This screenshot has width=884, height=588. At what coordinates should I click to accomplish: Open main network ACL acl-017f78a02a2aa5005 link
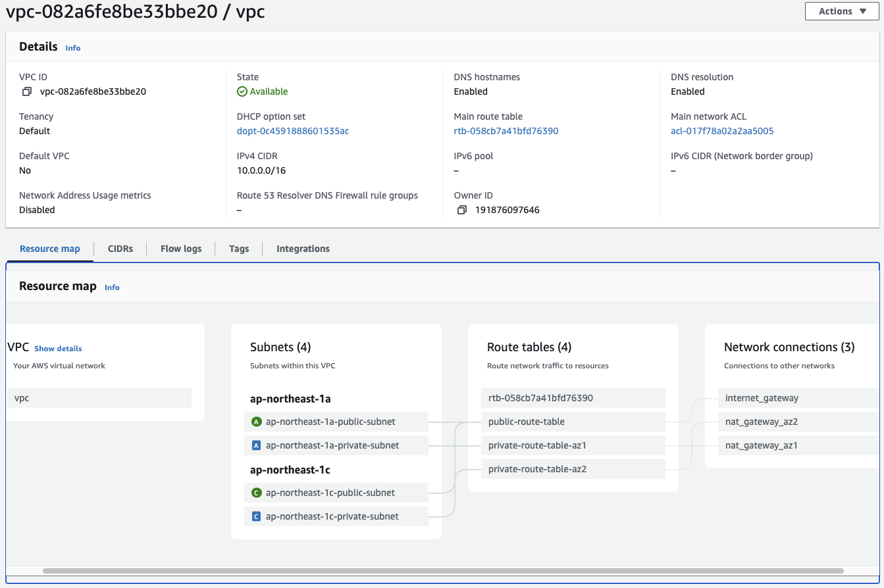point(722,131)
